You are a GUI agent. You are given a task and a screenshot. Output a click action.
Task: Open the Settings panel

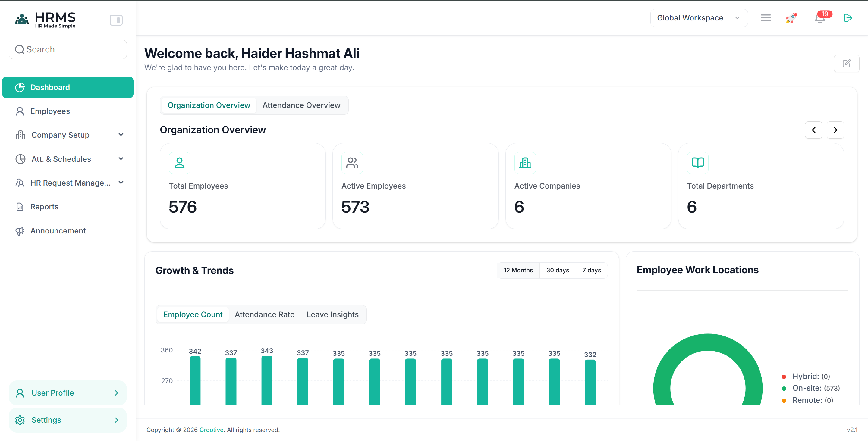pos(68,420)
